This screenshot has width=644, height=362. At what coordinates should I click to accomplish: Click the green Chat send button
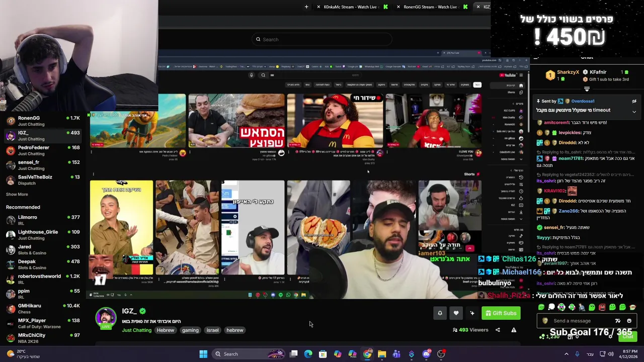[627, 336]
